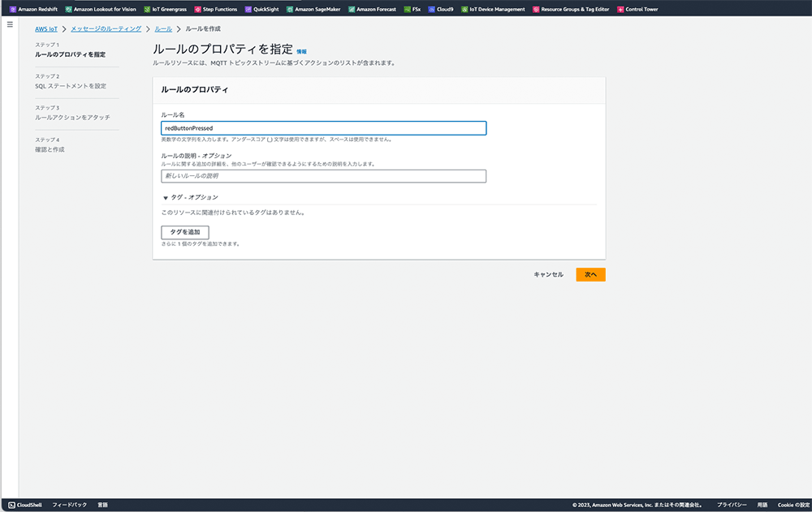This screenshot has width=812, height=512.
Task: Click the ルールを作成 breadcrumb text
Action: click(203, 29)
